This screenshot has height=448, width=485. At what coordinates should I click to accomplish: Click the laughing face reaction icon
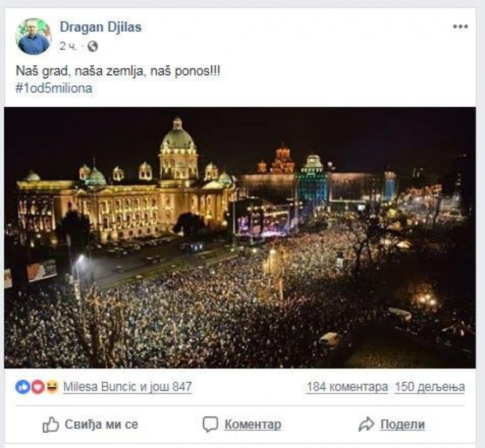coord(51,387)
